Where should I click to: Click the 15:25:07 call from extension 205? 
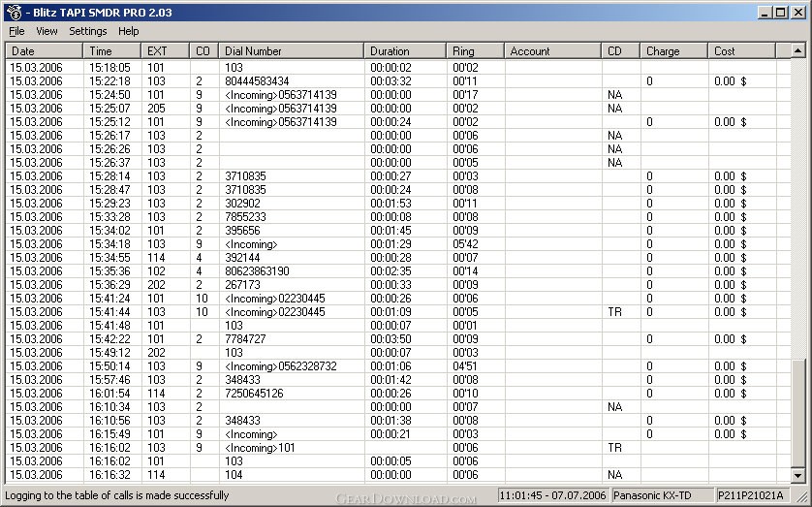point(399,109)
